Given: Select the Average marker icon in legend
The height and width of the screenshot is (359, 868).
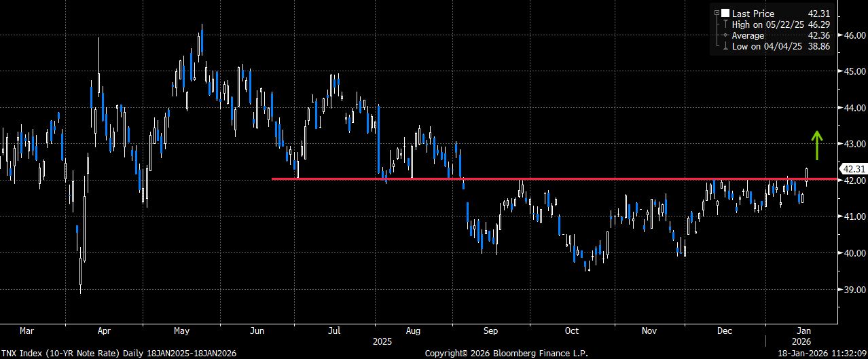Looking at the screenshot, I should click(725, 35).
